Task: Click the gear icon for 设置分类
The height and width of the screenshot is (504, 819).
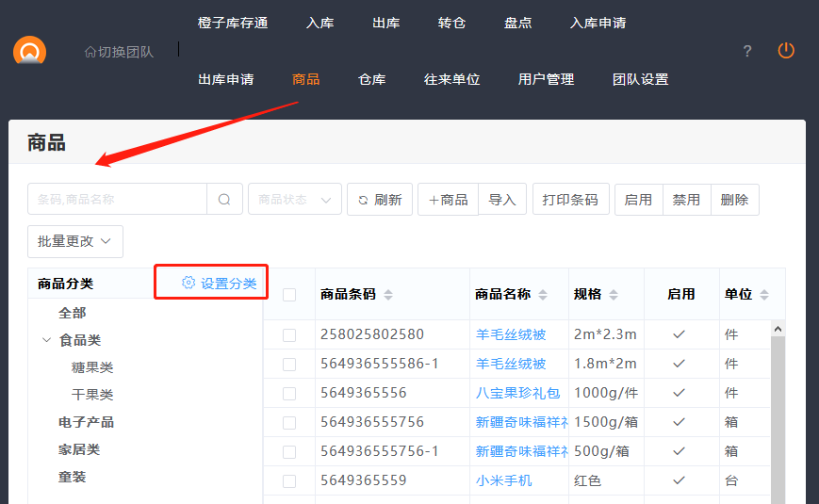Action: 188,283
